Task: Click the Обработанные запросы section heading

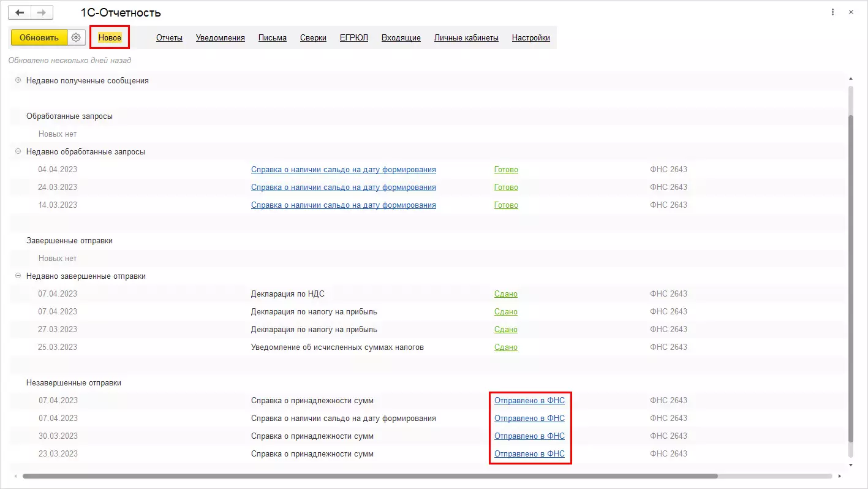Action: (69, 116)
